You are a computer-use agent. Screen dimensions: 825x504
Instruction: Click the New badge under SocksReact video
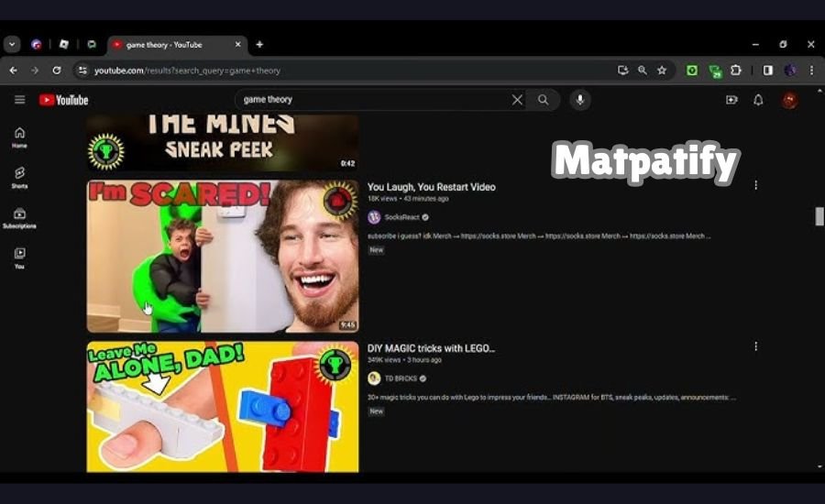click(x=376, y=250)
